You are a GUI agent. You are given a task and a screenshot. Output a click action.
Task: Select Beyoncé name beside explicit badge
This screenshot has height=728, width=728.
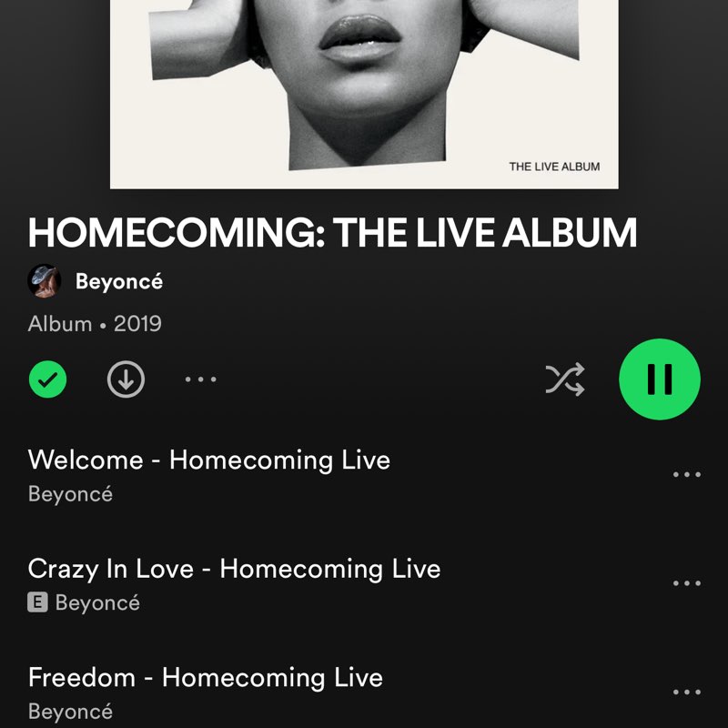[x=97, y=602]
